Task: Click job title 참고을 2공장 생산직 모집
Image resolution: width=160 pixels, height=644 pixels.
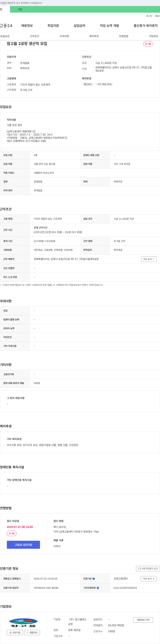Action: tap(27, 43)
